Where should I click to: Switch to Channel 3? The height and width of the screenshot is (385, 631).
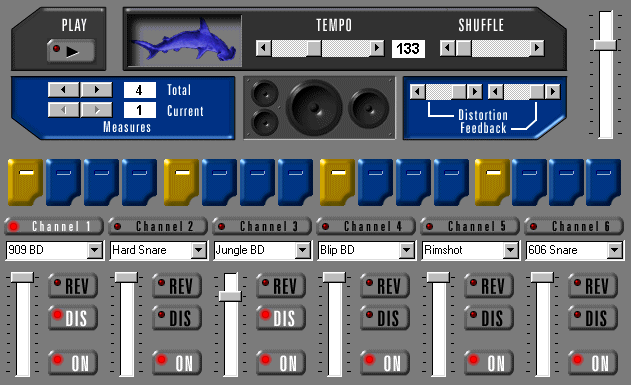coord(262,226)
